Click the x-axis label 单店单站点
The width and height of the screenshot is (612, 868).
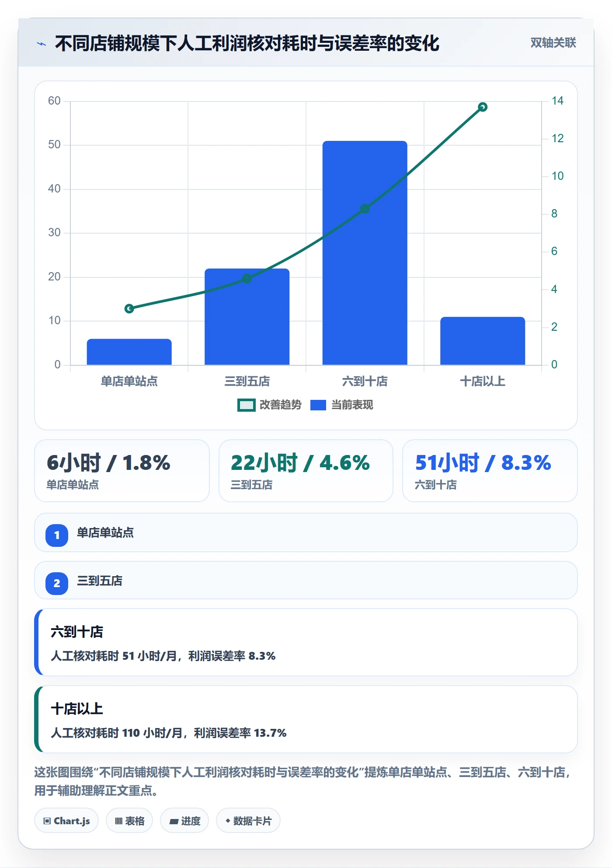(x=129, y=381)
